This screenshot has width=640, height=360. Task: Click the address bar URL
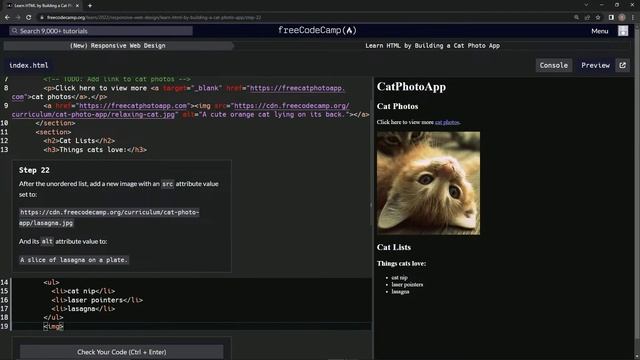tap(154, 18)
